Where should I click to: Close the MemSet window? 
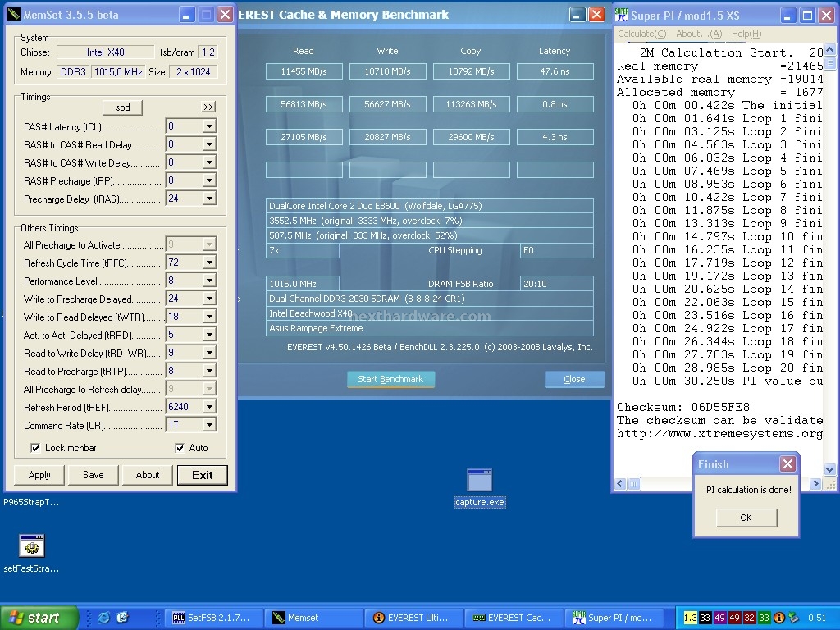pos(225,15)
